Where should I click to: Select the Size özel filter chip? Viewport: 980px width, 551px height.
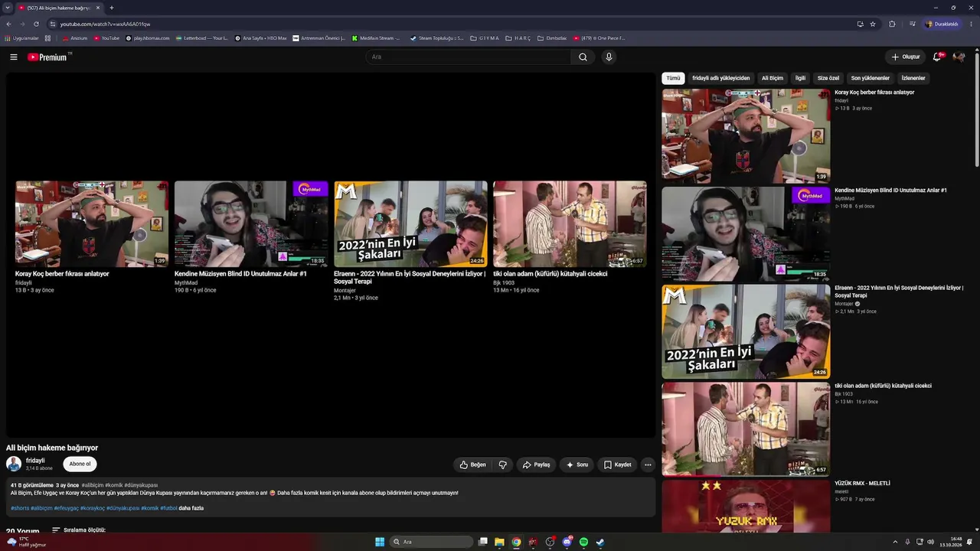point(828,78)
